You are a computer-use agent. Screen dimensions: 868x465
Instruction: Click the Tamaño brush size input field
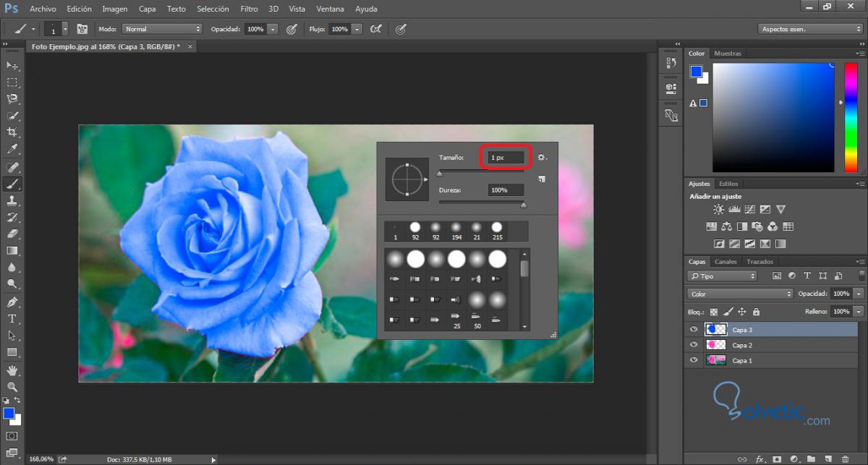coord(506,157)
